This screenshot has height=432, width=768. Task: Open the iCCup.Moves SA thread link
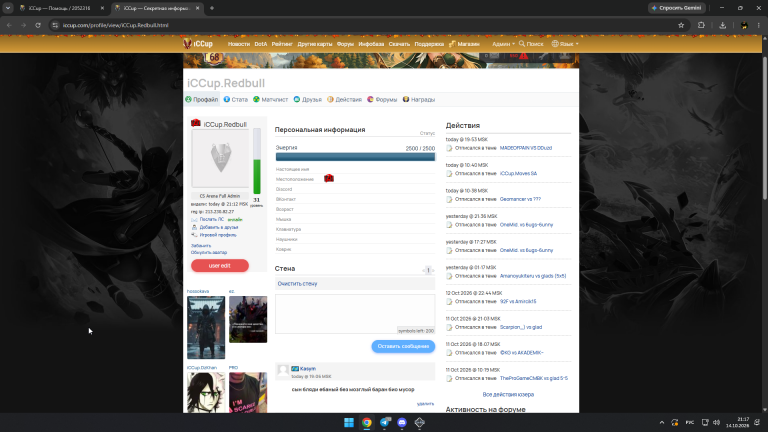[518, 173]
